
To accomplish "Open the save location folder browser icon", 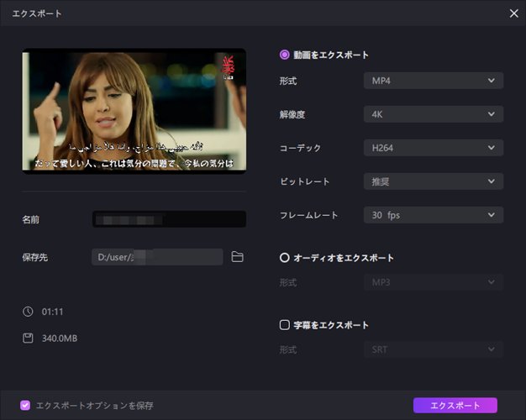I will click(237, 257).
